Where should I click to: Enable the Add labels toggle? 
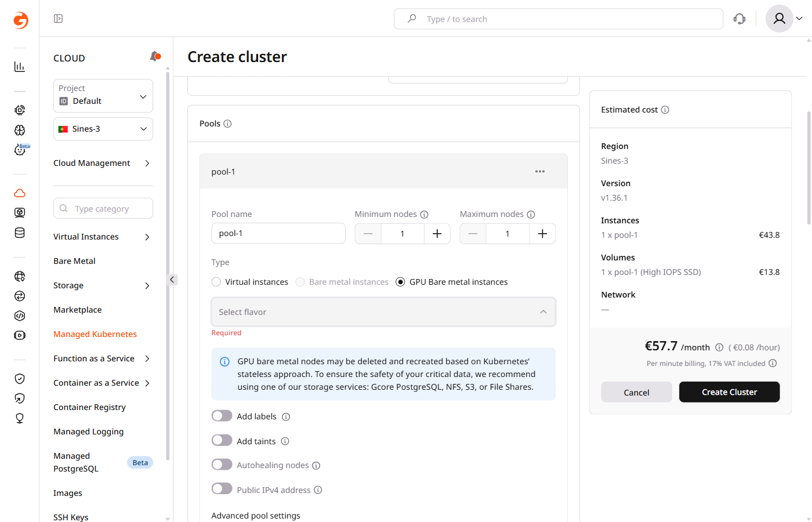coord(222,416)
